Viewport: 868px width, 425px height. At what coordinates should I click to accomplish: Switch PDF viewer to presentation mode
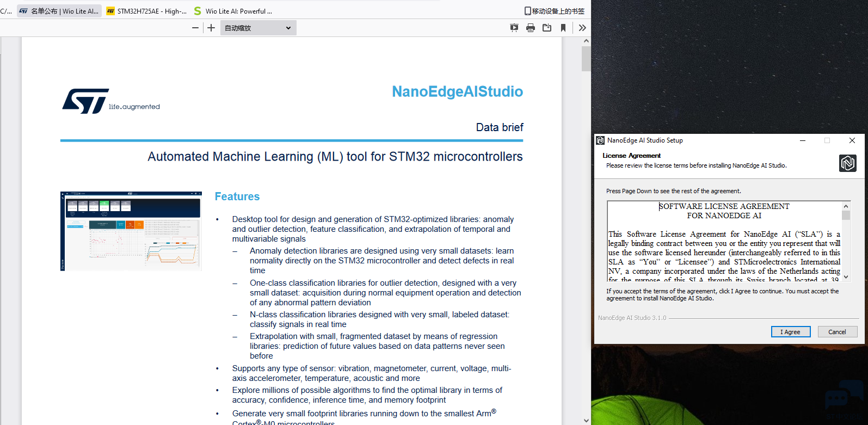pos(514,28)
